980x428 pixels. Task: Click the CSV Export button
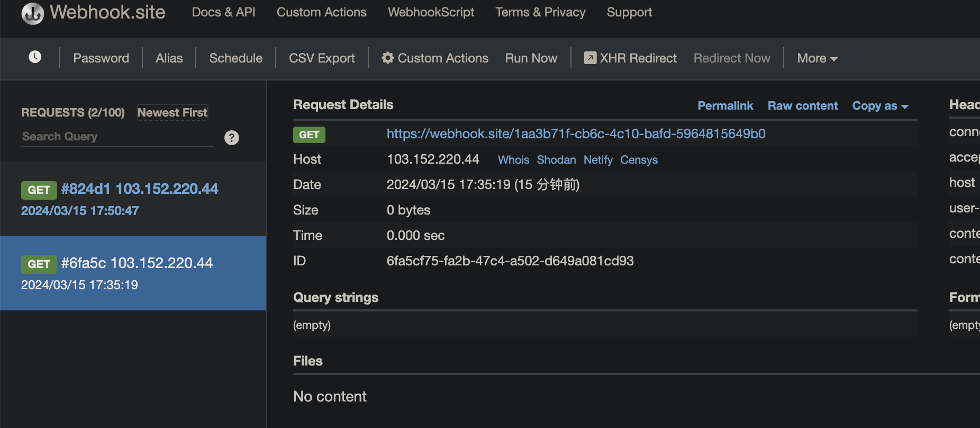pyautogui.click(x=322, y=58)
